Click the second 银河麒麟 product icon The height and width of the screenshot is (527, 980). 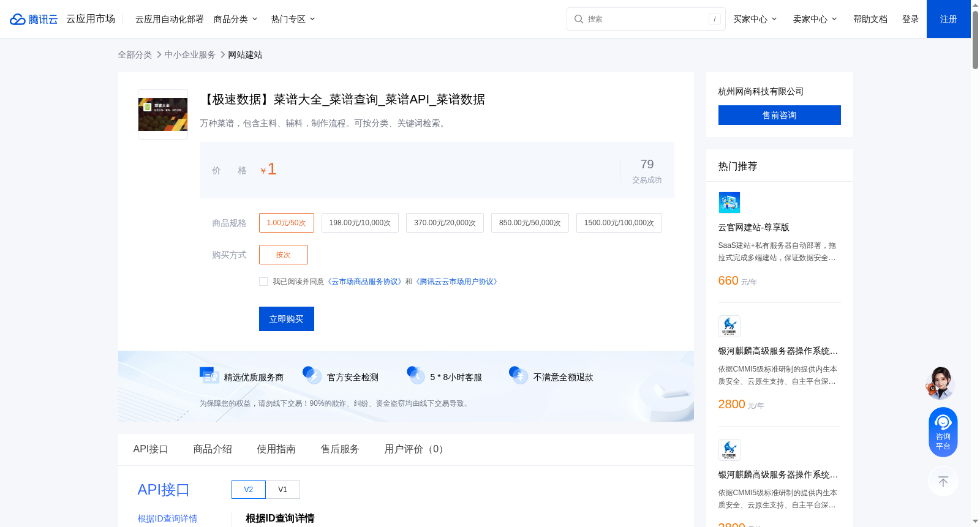tap(729, 450)
